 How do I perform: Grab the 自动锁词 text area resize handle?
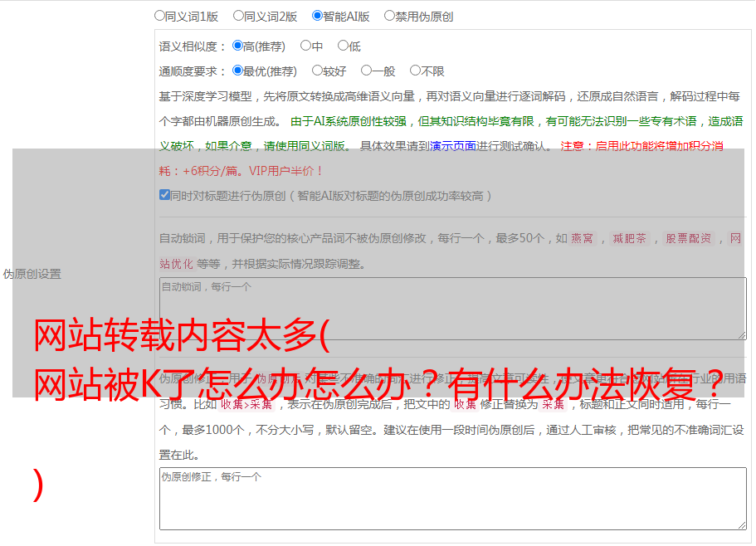(x=742, y=335)
